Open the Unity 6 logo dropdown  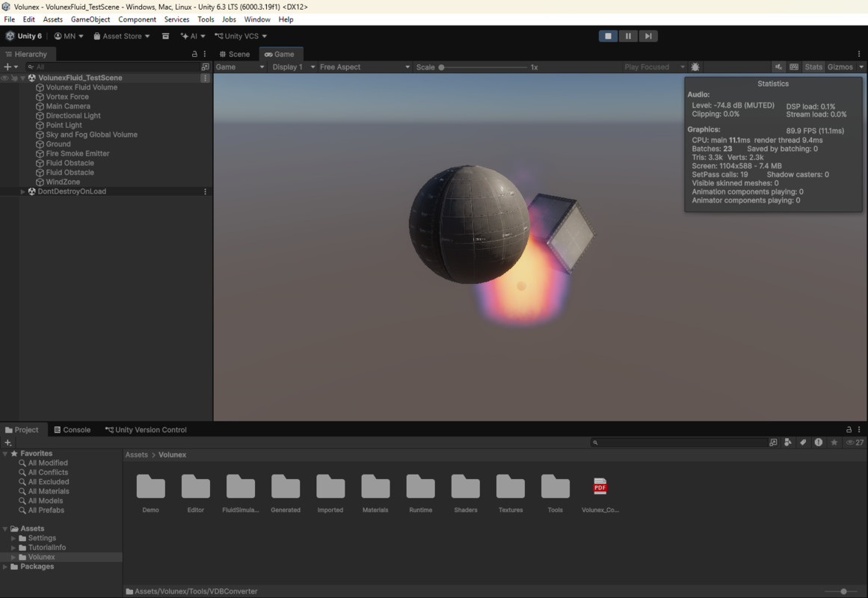pos(24,36)
